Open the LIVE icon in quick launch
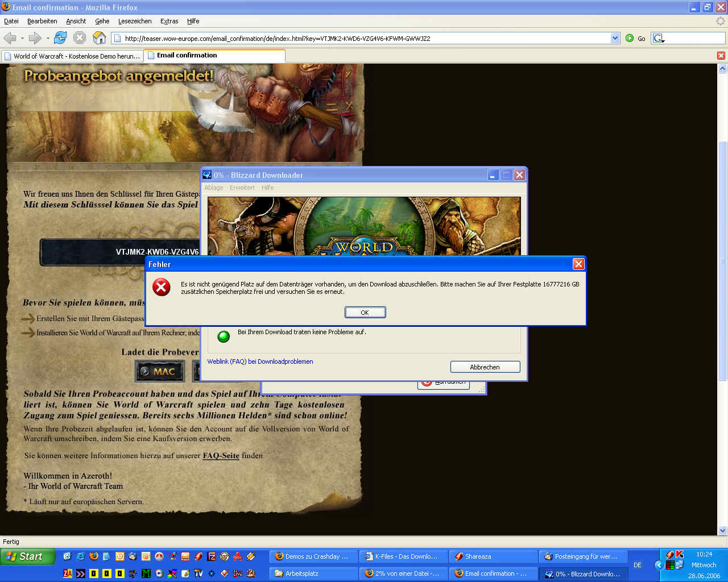Viewport: 728px width, 582px height. (238, 573)
